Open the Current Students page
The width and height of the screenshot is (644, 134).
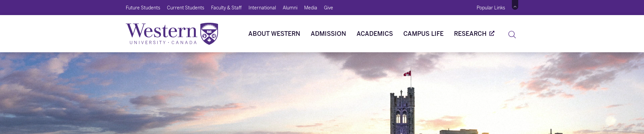pos(185,8)
